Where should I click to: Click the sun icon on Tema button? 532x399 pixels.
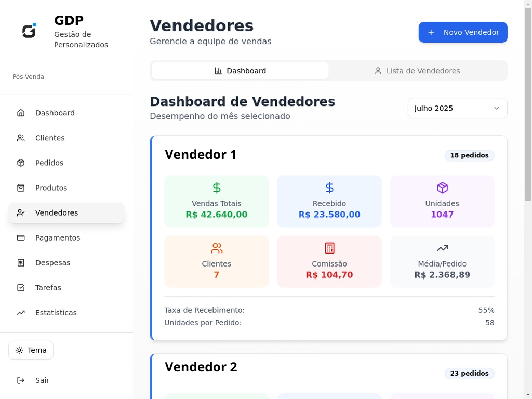point(19,350)
